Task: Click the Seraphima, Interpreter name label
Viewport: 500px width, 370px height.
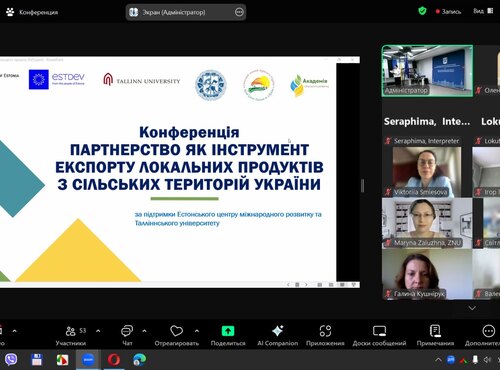Action: [426, 141]
